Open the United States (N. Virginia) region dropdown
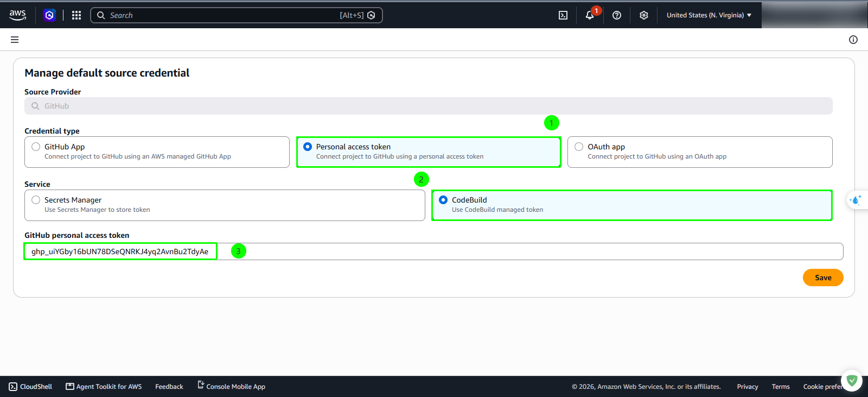The image size is (868, 397). click(709, 15)
